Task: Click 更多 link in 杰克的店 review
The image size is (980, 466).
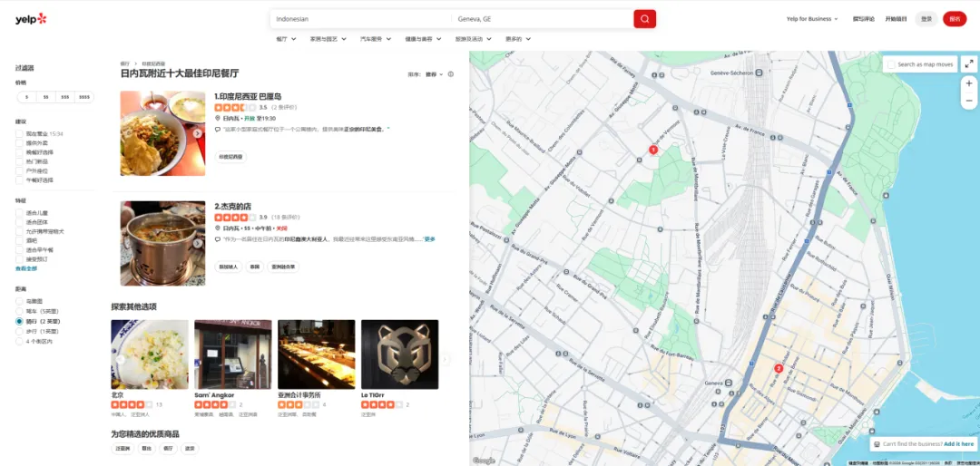Action: 430,239
